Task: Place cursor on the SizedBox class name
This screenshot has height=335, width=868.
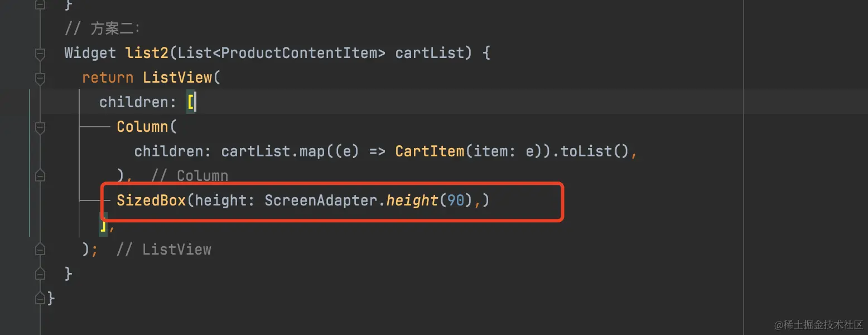Action: click(151, 200)
